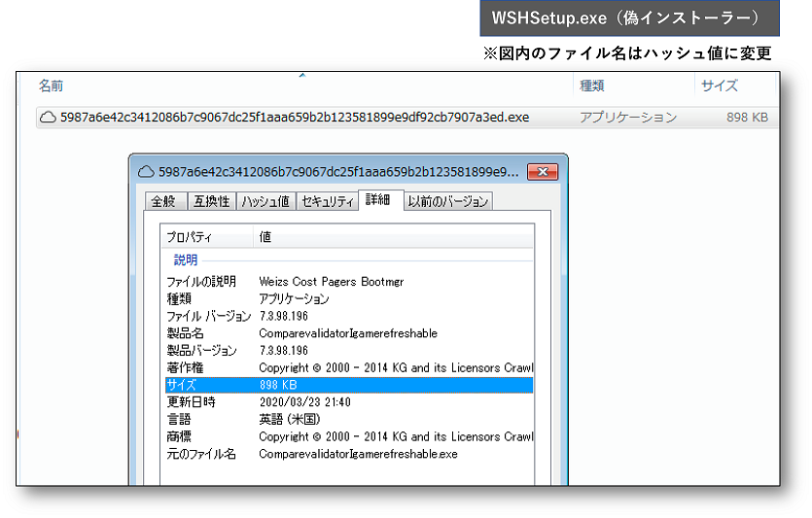The height and width of the screenshot is (518, 812).
Task: Click the cloud icon in the properties dialog title bar
Action: click(147, 172)
